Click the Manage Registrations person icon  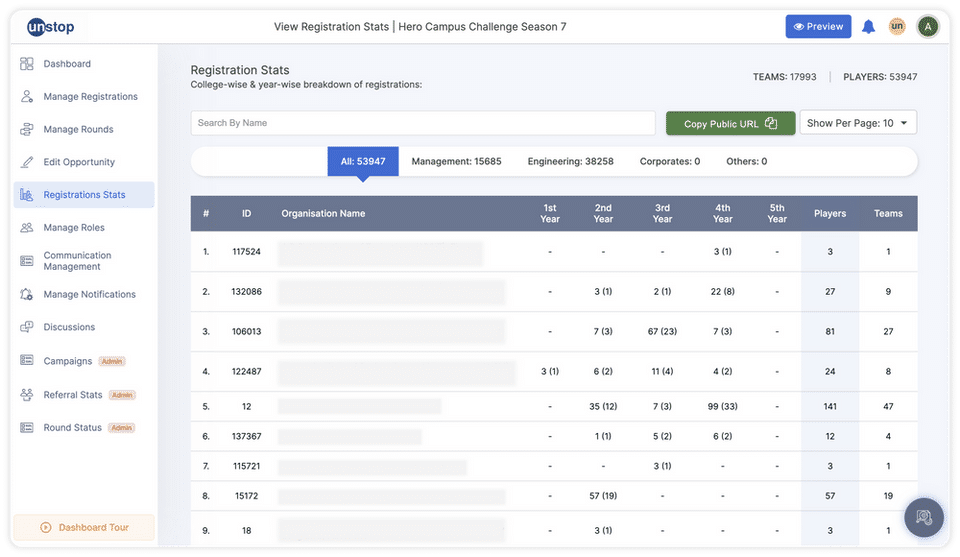(27, 97)
